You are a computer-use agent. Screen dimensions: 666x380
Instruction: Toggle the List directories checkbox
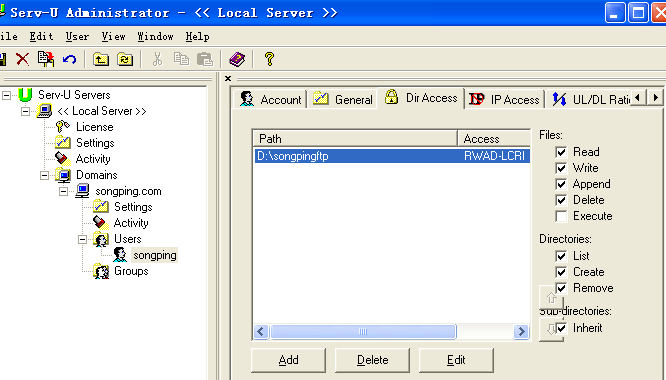(561, 256)
